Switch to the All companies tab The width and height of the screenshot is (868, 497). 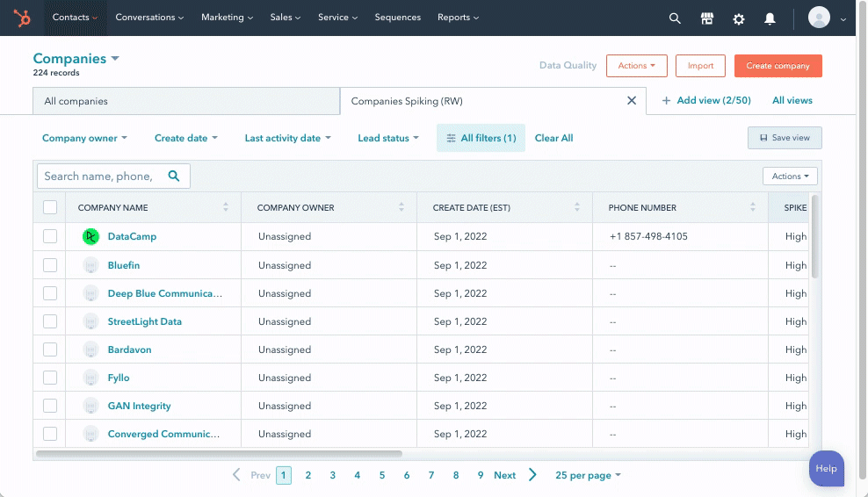tap(186, 101)
